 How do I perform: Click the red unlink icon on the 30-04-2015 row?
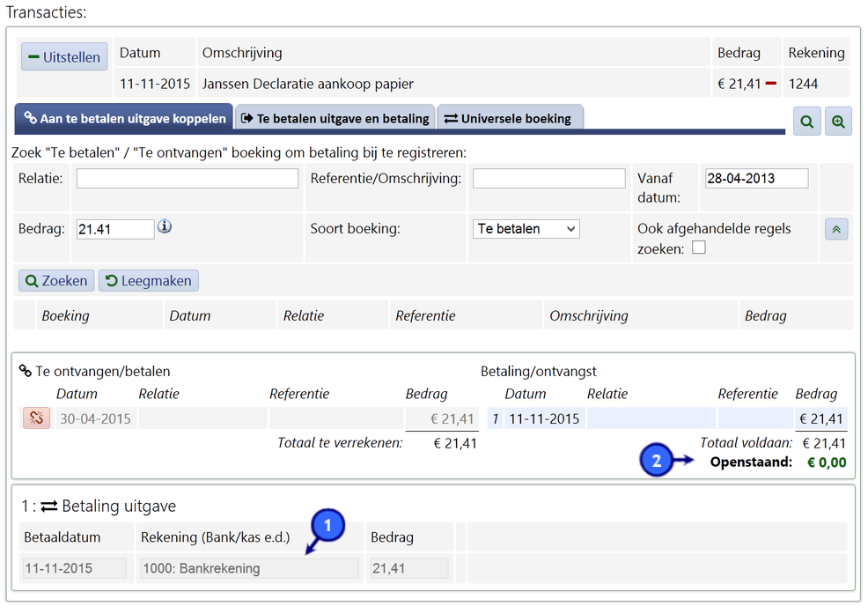click(x=37, y=418)
